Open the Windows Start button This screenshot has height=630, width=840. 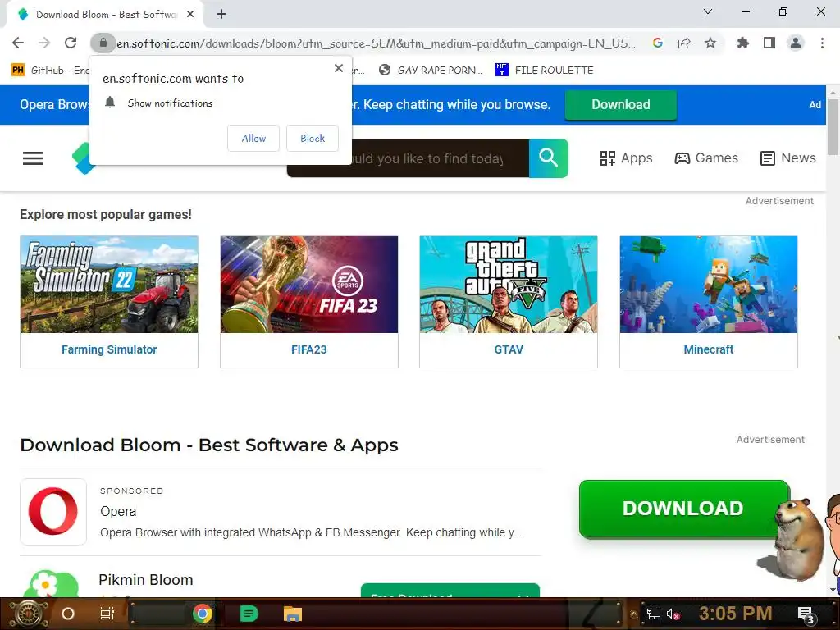click(x=29, y=614)
